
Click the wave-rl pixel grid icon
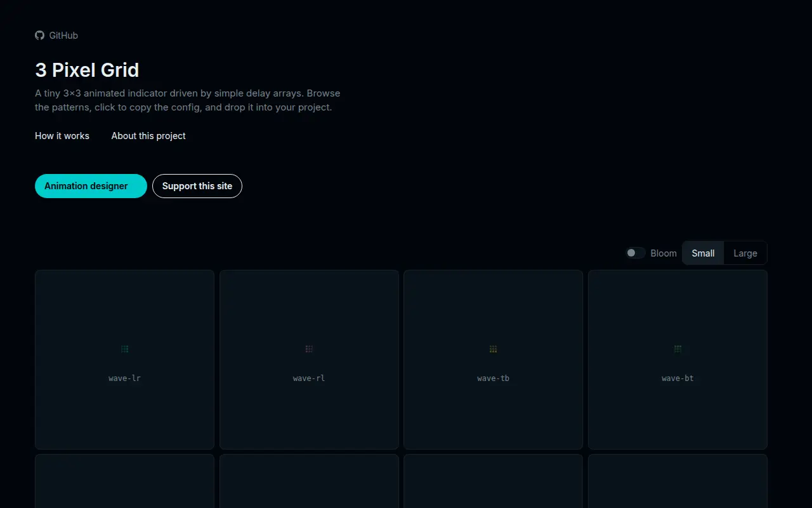309,349
